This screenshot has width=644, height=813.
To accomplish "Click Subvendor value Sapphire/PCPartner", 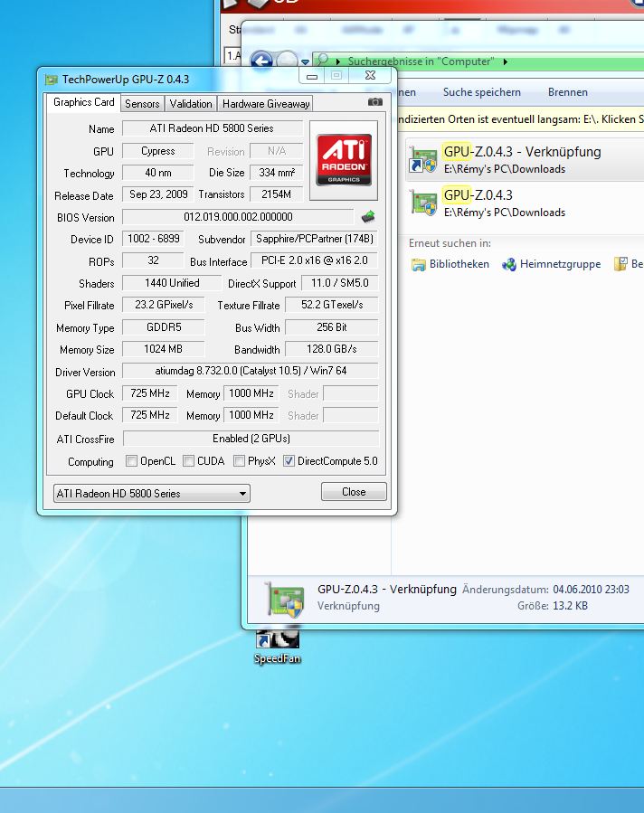I will tap(315, 239).
